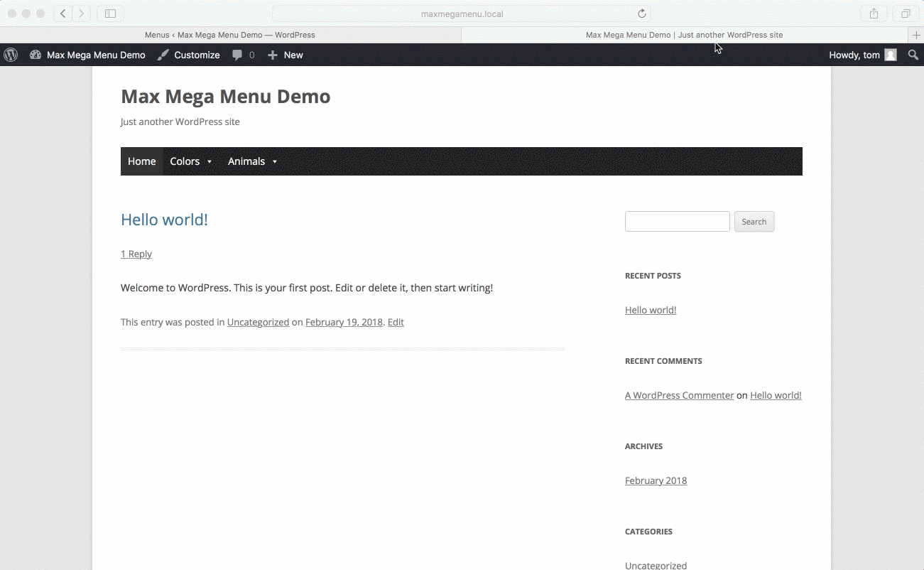
Task: Open the New content menu in admin bar
Action: coord(286,55)
